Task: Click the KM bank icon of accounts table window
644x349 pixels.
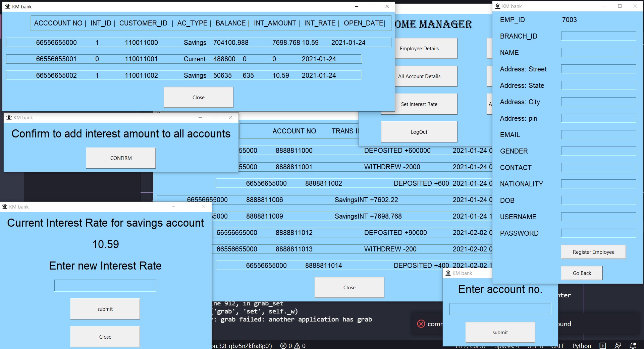Action: coord(8,6)
